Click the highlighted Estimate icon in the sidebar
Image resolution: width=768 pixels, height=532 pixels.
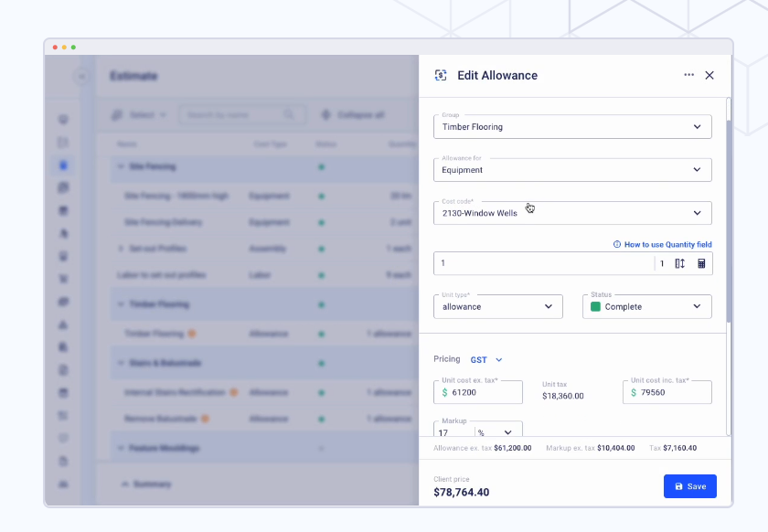pos(63,165)
